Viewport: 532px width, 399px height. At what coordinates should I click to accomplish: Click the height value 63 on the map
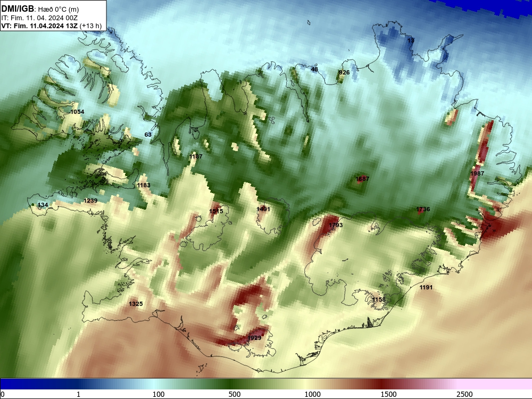[148, 135]
